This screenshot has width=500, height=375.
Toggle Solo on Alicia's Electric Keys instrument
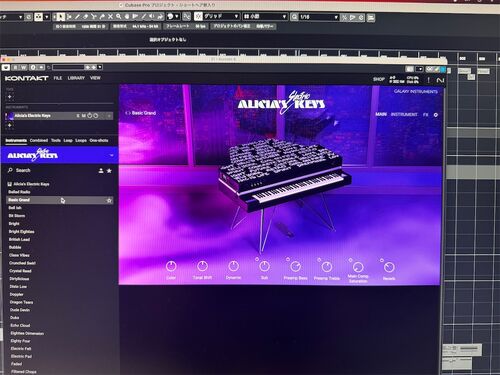pos(78,116)
